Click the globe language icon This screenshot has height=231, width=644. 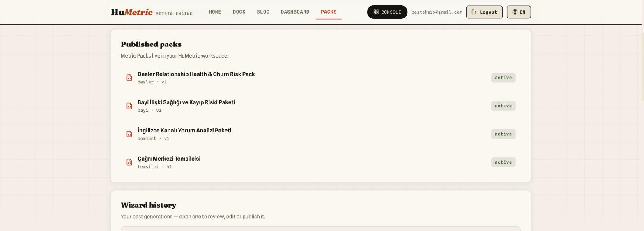[x=515, y=12]
